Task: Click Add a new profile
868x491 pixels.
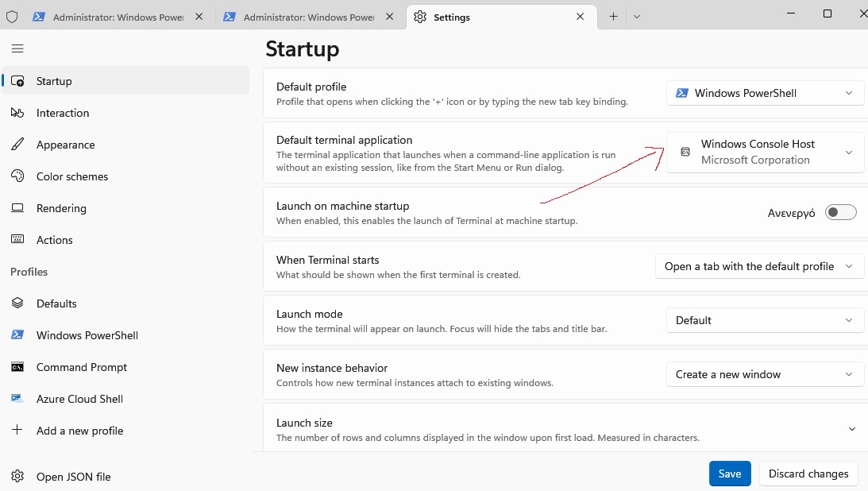Action: (125, 431)
